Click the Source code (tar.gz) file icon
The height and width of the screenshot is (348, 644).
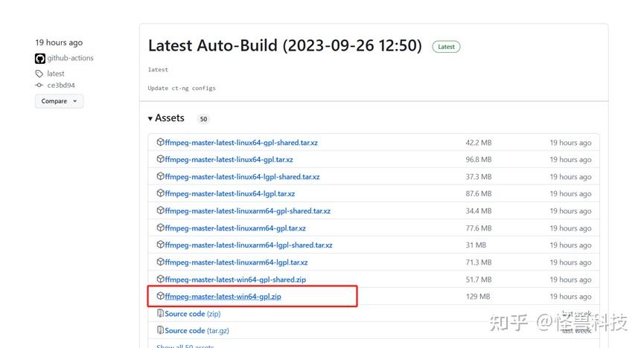(160, 331)
